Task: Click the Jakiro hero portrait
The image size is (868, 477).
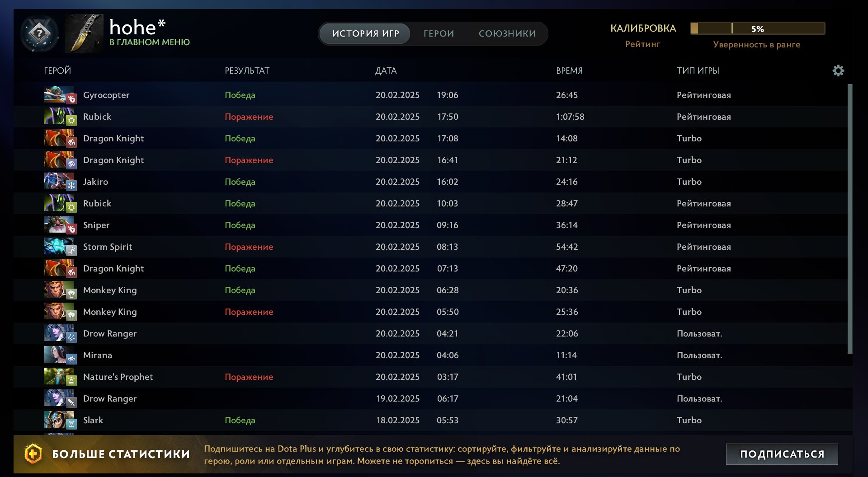Action: [59, 182]
